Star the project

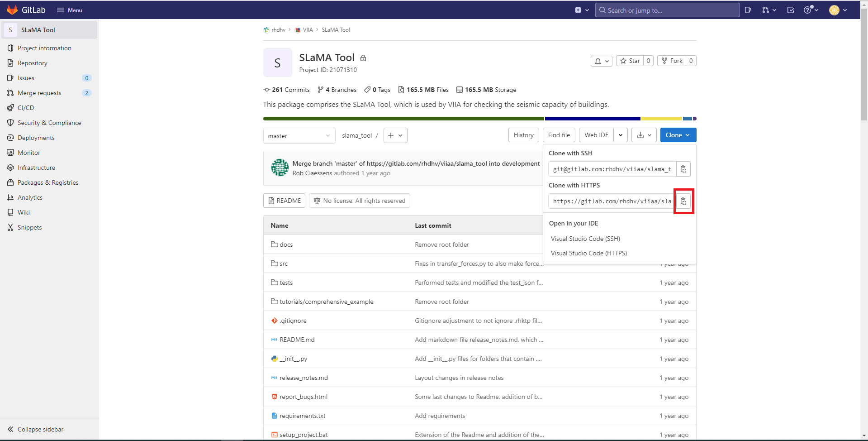[630, 61]
